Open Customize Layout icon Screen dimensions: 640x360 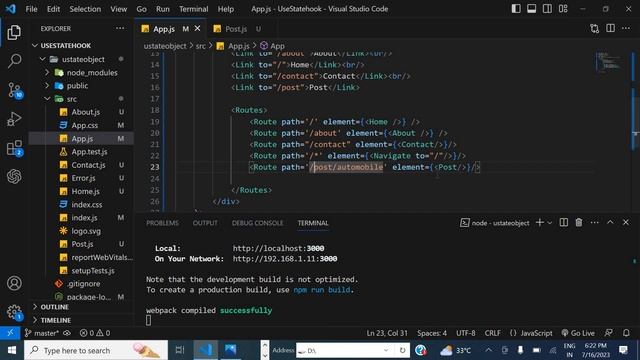(563, 9)
